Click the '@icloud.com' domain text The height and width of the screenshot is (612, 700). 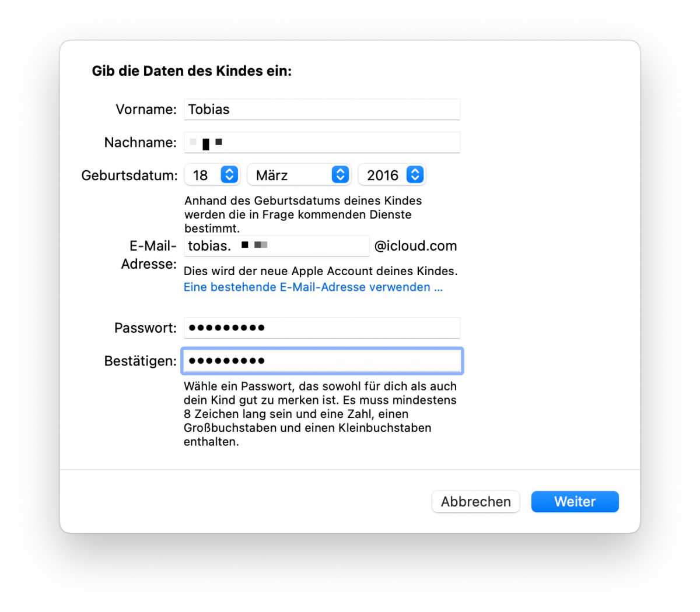pos(415,246)
